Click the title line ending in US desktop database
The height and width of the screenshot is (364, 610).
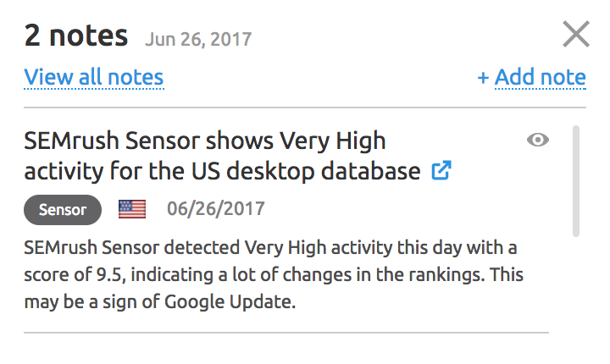pos(222,171)
